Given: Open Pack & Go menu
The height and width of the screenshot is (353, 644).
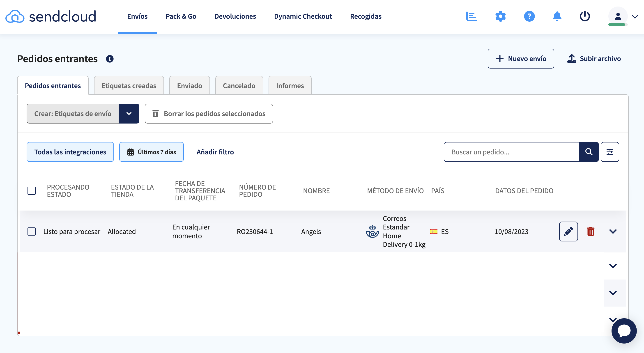Looking at the screenshot, I should (181, 16).
